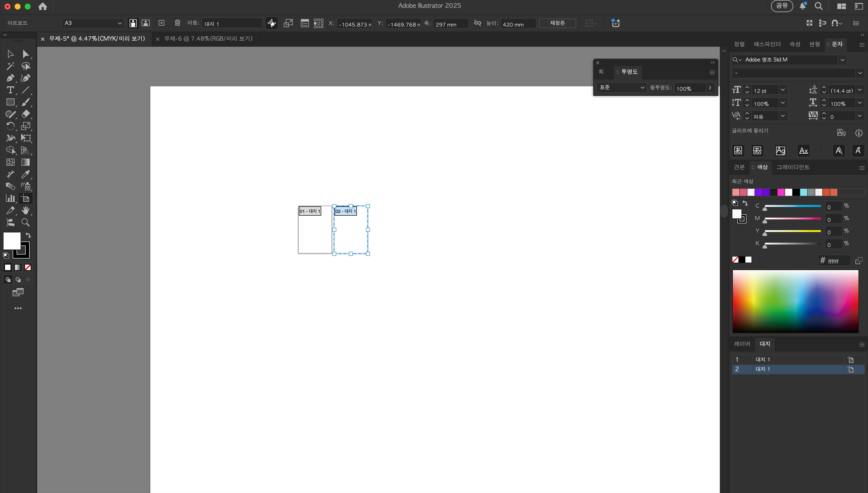This screenshot has height=493, width=868.
Task: Select the Type tool
Action: click(10, 90)
